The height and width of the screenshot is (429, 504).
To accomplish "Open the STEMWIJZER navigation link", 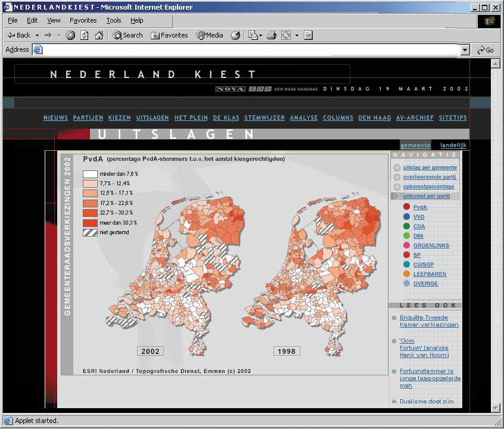I will [x=265, y=118].
